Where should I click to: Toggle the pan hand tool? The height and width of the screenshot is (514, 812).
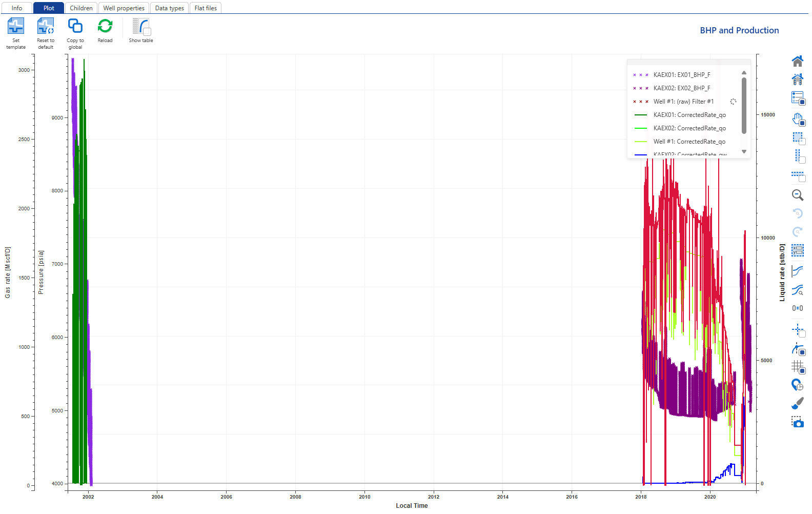797,119
